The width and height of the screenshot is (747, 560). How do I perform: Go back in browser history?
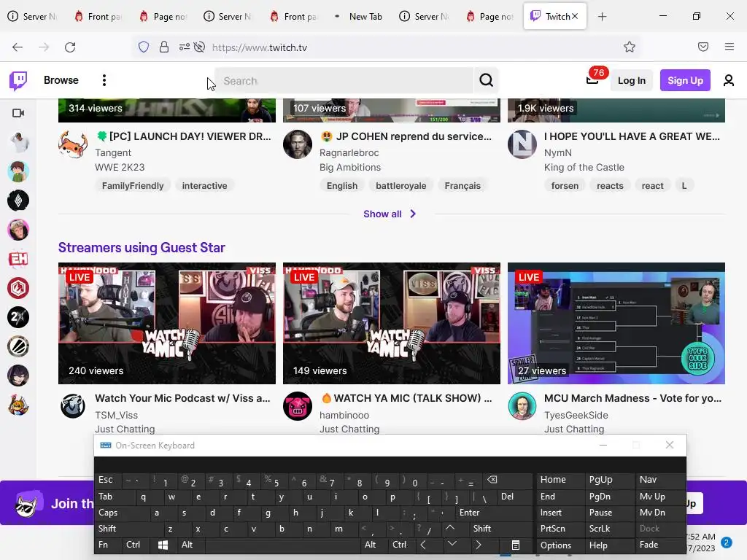point(18,47)
